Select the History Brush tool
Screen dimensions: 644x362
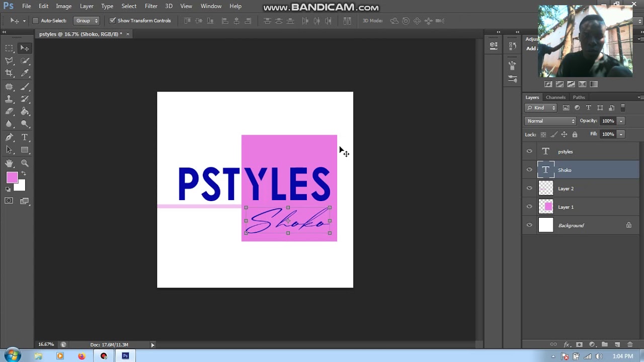click(25, 99)
